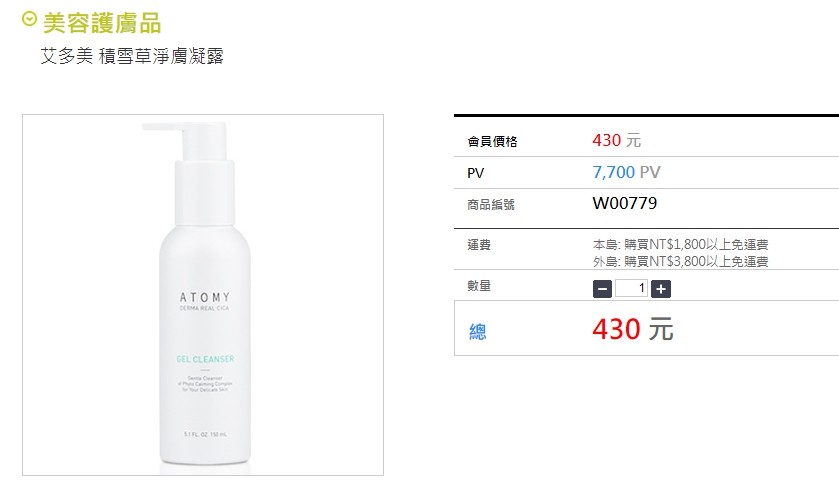Click the GEL CLEANSER text on bottle
The height and width of the screenshot is (489, 839).
205,359
